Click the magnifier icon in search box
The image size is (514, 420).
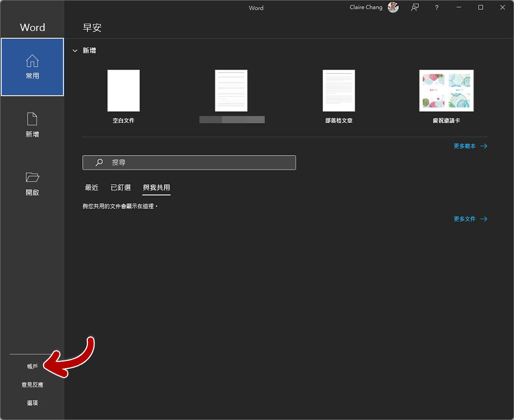[x=99, y=162]
